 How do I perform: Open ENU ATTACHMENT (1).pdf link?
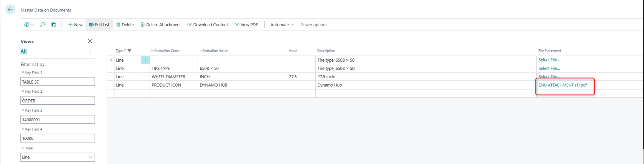pos(562,85)
